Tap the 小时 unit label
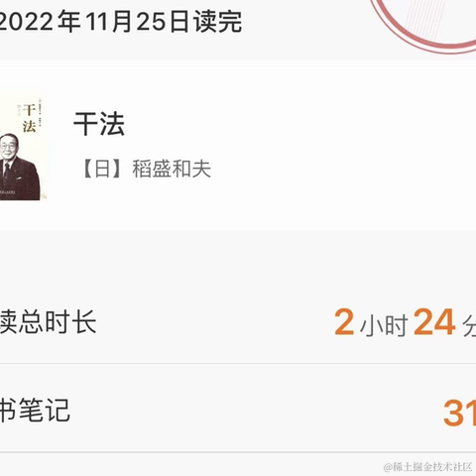This screenshot has height=476, width=476. (384, 325)
